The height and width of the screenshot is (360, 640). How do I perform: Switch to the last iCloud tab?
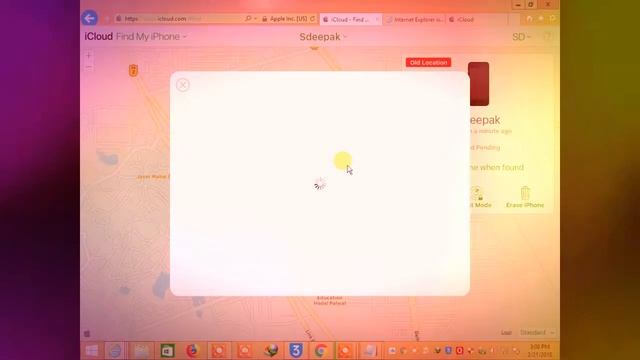tap(477, 19)
